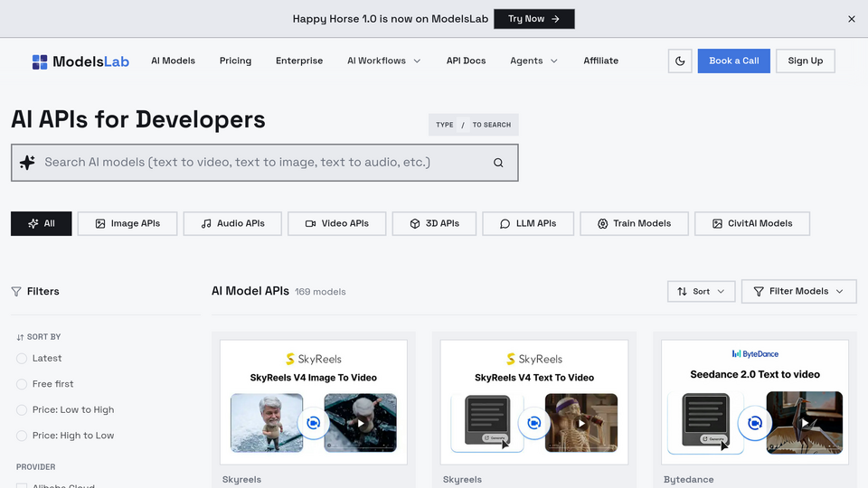Click the Filters funnel icon in sidebar
This screenshot has height=488, width=868.
pos(16,292)
